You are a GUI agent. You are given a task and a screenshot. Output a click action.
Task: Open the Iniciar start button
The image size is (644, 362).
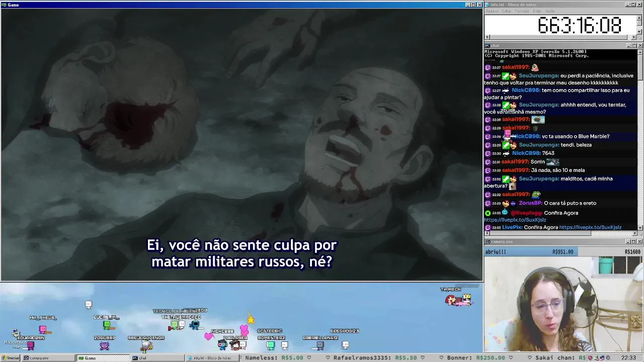[x=11, y=358]
